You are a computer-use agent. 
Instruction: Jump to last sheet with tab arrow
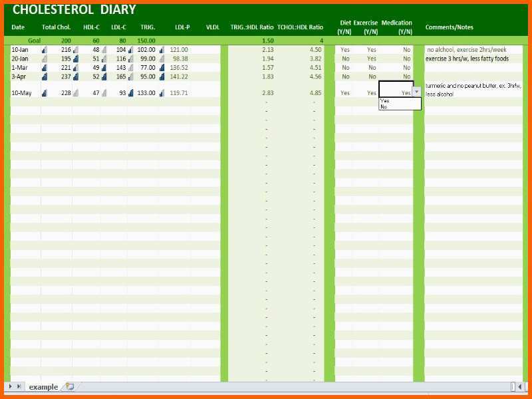point(19,386)
